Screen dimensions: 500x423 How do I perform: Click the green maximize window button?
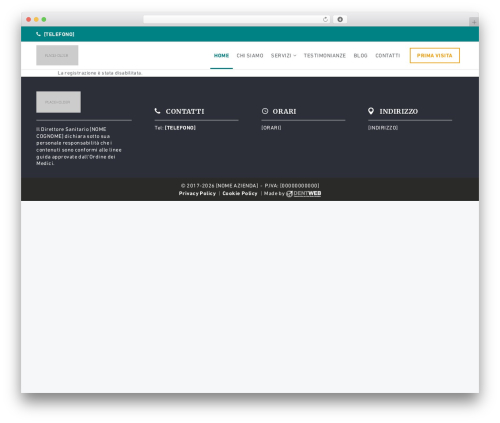(44, 19)
